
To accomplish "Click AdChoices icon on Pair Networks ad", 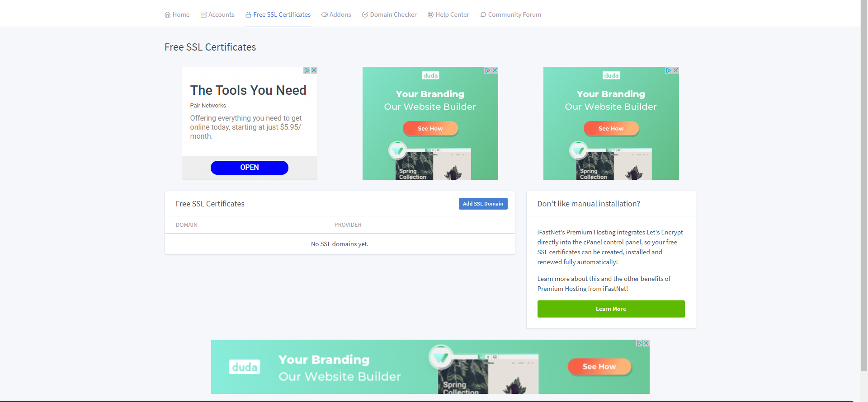I will tap(307, 70).
